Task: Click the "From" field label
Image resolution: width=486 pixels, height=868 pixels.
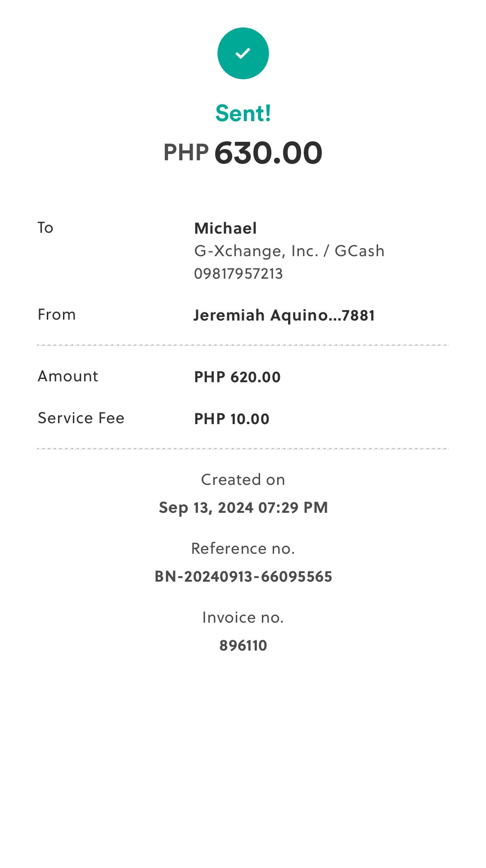Action: point(57,315)
